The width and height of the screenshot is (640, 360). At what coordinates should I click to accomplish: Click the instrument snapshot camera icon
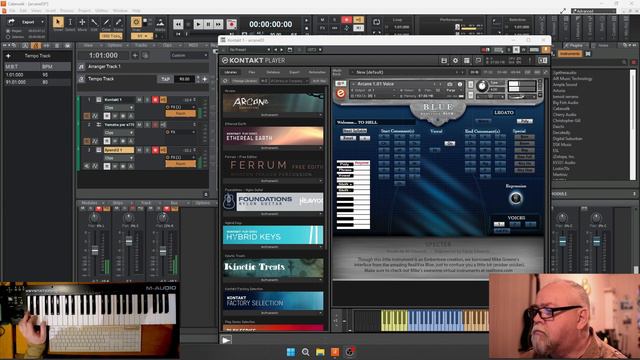(449, 84)
